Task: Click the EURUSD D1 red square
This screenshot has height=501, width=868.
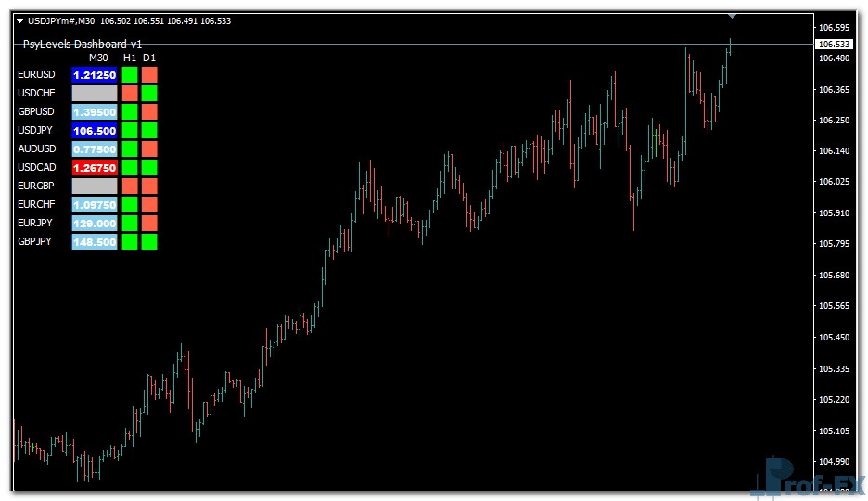Action: pos(149,74)
